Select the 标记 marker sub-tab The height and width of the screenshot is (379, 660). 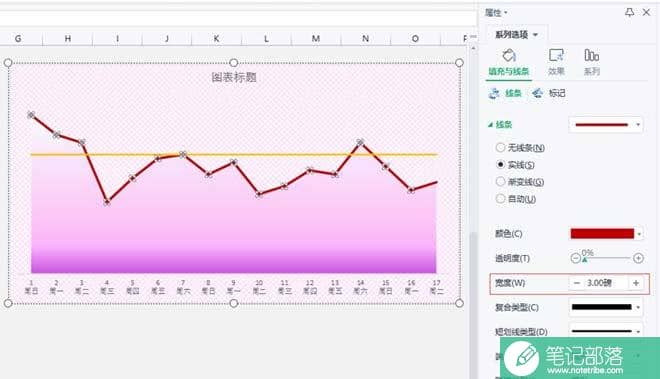[x=549, y=93]
